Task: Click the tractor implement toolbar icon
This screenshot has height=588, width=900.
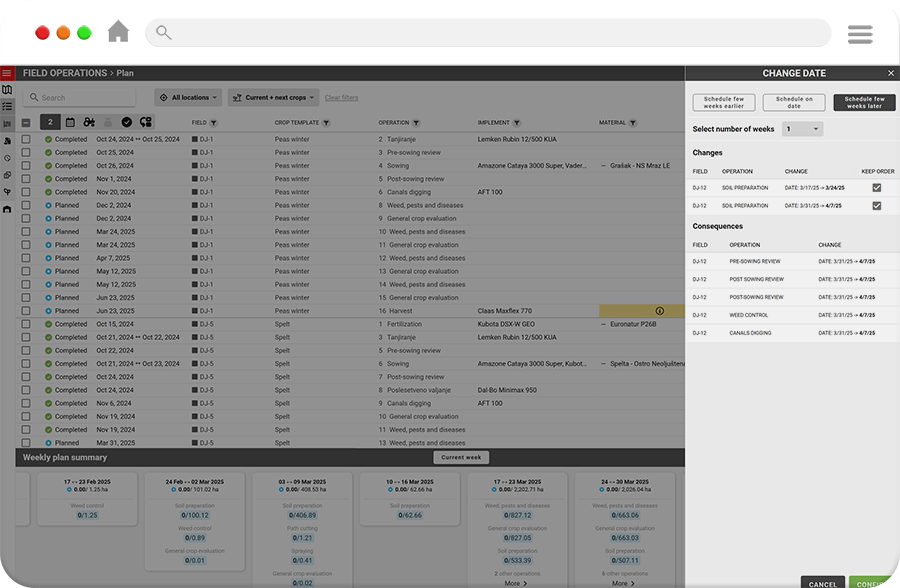Action: (89, 122)
